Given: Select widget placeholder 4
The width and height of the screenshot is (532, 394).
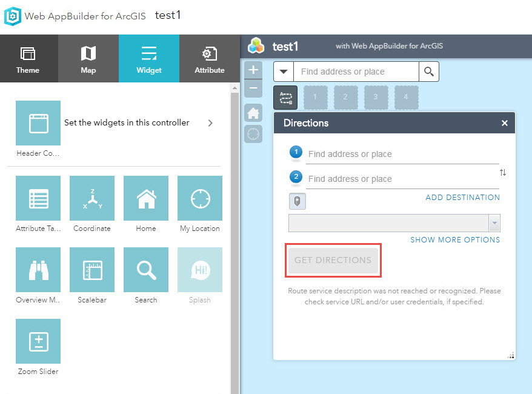Looking at the screenshot, I should pos(406,98).
